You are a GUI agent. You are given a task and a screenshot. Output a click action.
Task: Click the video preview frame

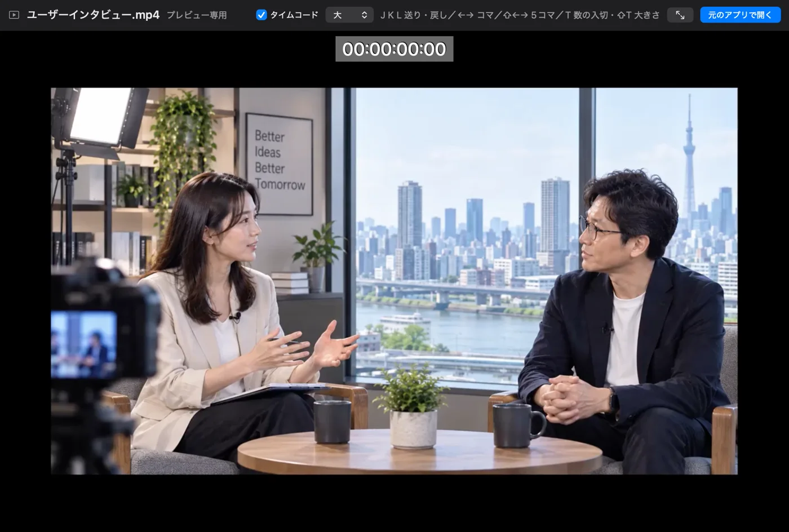394,281
